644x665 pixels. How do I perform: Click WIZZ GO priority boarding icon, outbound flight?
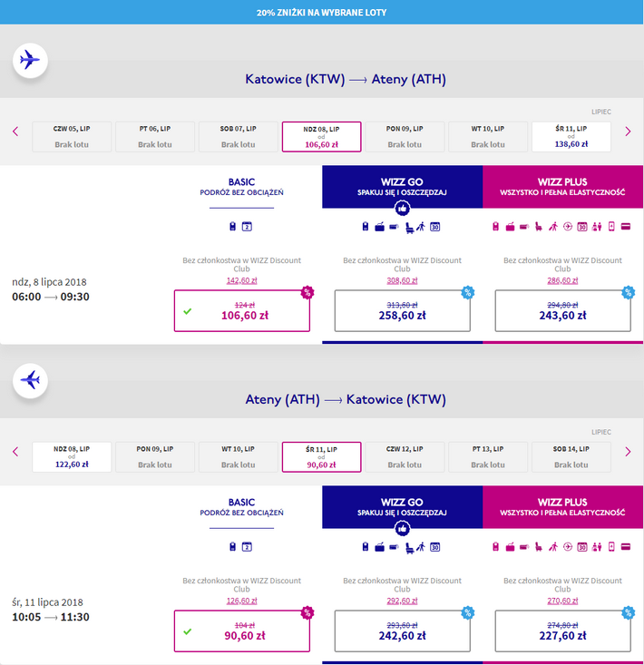tap(421, 227)
